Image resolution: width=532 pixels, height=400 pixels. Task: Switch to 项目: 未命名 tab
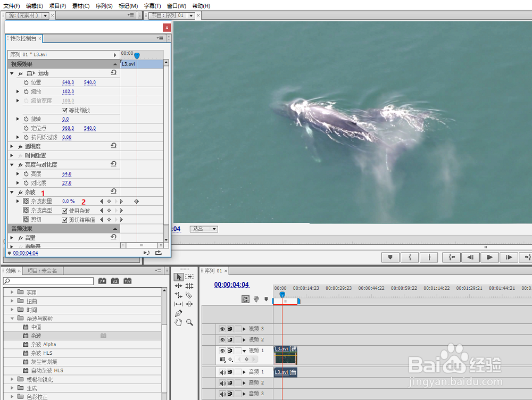point(43,270)
